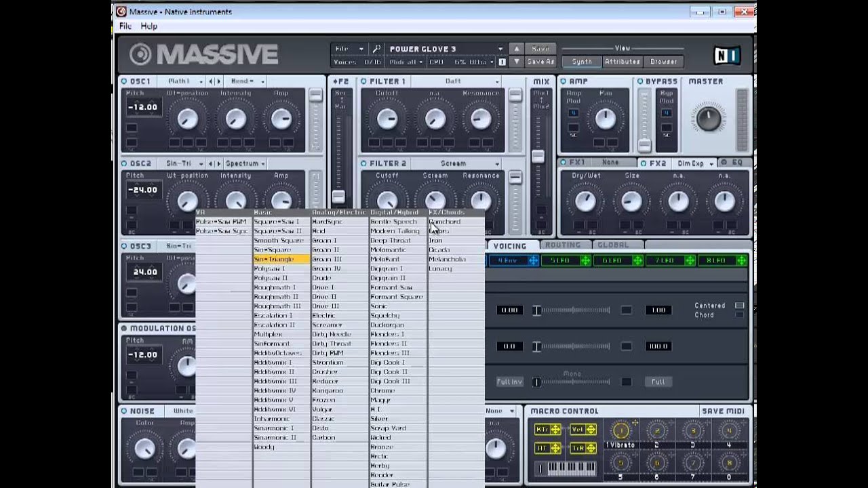Click the Mix1/Mix2 filter mix fader
The height and width of the screenshot is (488, 868).
coord(538,157)
